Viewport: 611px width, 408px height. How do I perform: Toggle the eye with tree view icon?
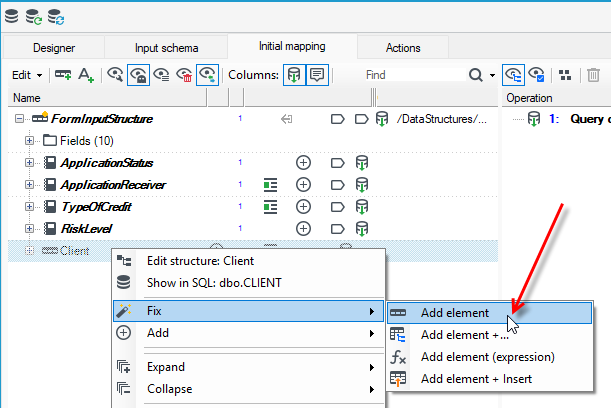pyautogui.click(x=513, y=75)
